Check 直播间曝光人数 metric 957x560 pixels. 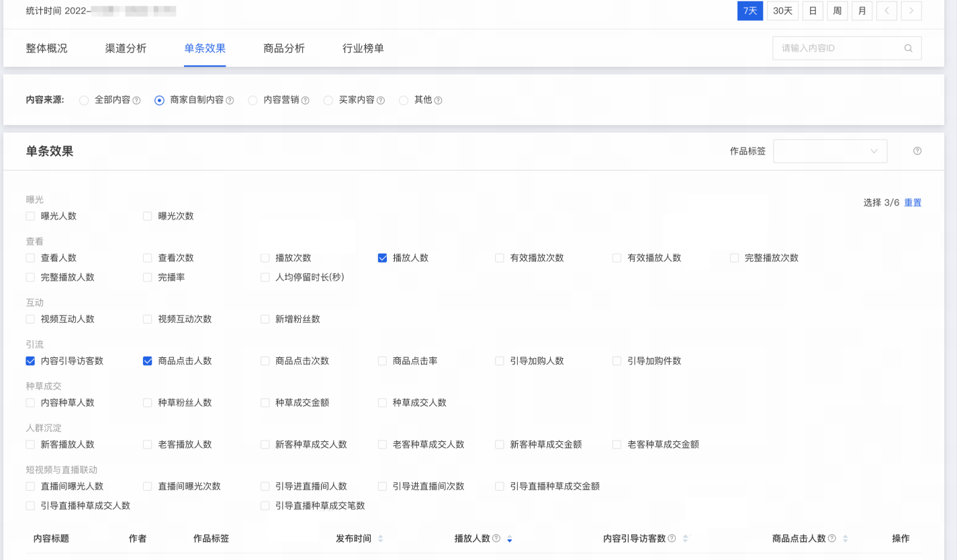[x=30, y=486]
